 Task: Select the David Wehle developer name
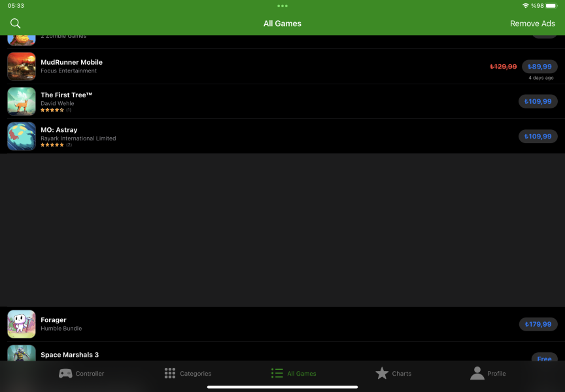pyautogui.click(x=58, y=103)
